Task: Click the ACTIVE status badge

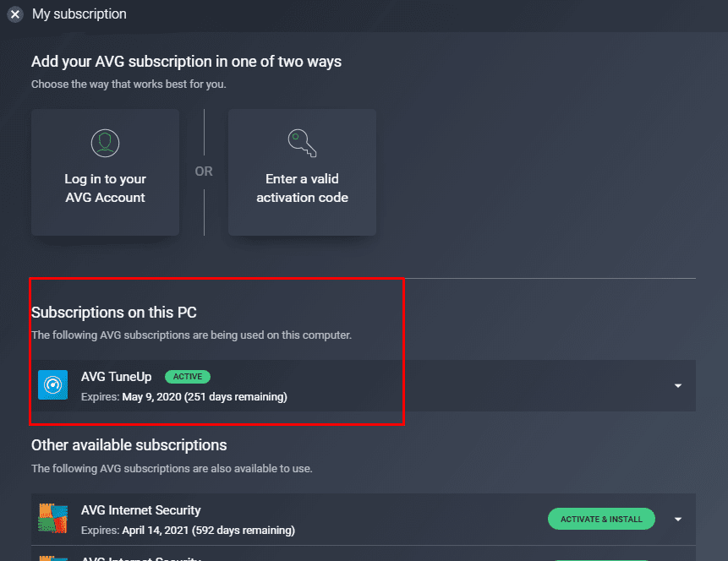Action: [x=188, y=376]
